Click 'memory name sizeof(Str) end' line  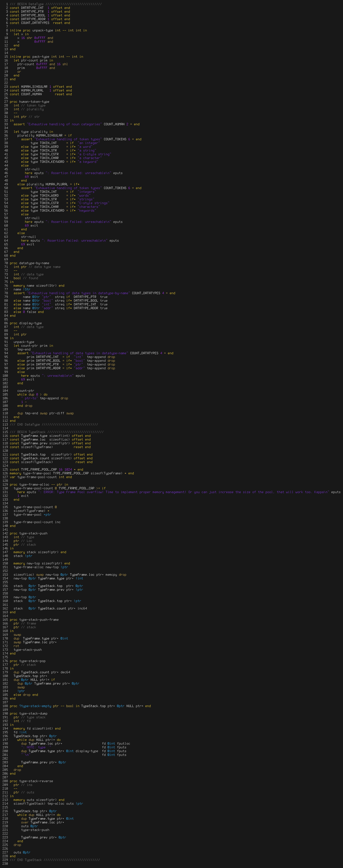[39, 286]
